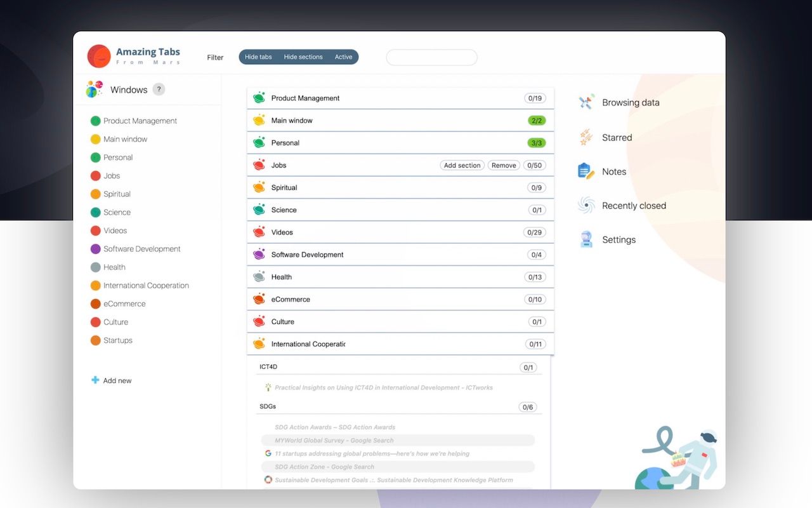Click the Starred shooting stars icon

586,137
